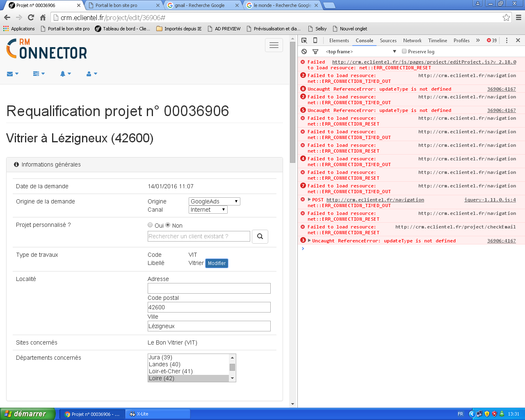Open AD PREVIEW bookmark
This screenshot has height=420, width=525.
click(x=224, y=29)
